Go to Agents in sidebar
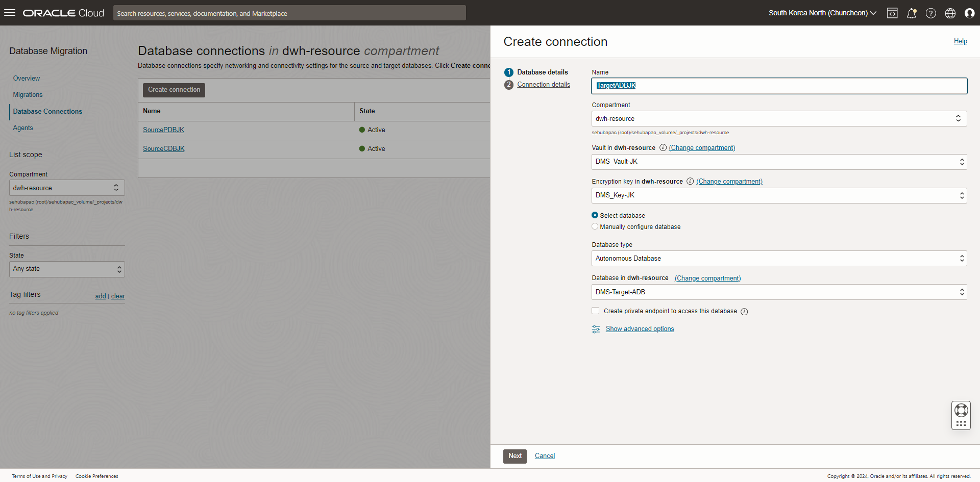This screenshot has width=980, height=482. click(23, 128)
